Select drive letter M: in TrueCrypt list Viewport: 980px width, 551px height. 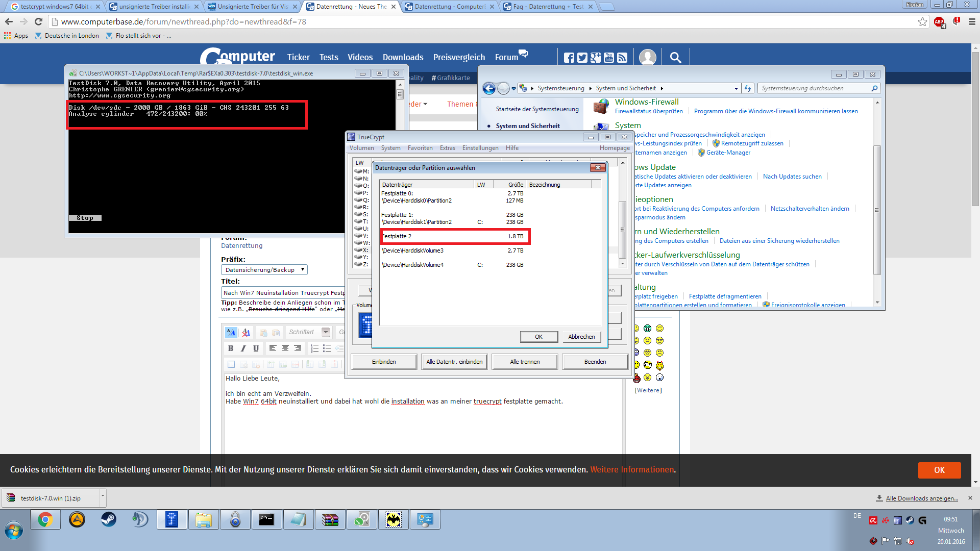[x=362, y=171]
